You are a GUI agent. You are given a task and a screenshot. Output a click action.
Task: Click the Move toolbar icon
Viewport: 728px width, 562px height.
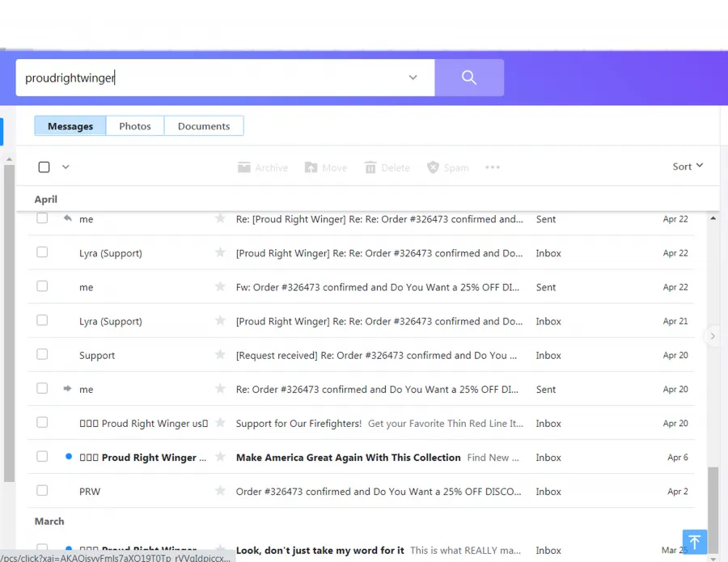click(311, 167)
